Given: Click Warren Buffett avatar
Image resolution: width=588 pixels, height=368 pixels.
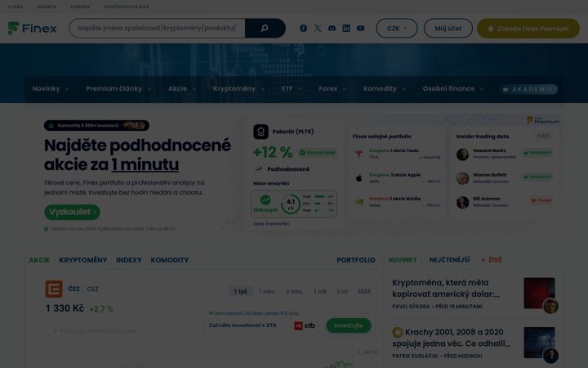Looking at the screenshot, I should (463, 178).
